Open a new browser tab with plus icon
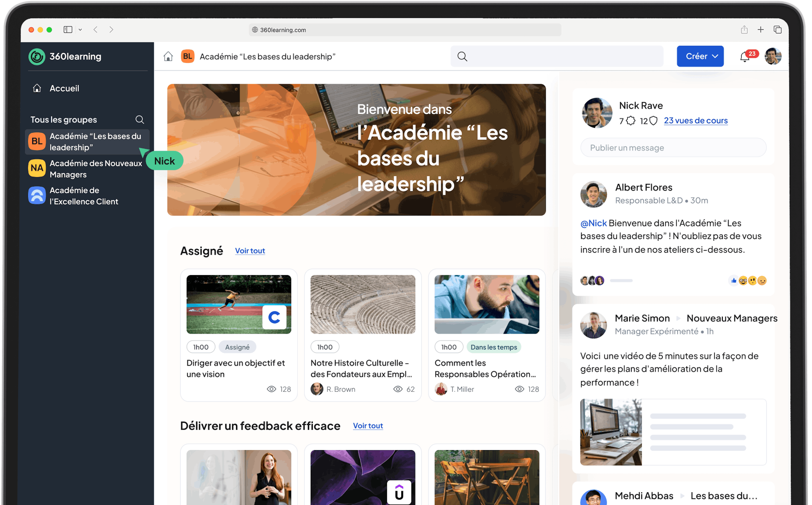This screenshot has width=812, height=505. 761,30
